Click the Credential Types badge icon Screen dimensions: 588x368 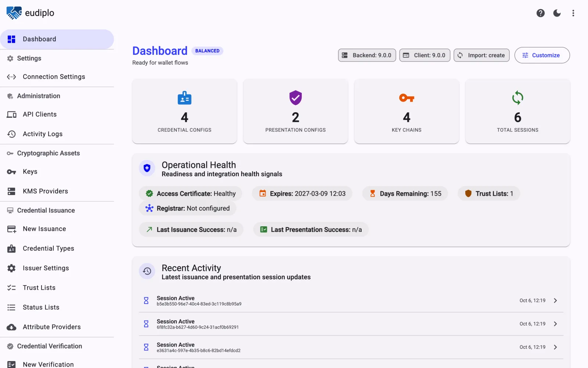pos(11,248)
